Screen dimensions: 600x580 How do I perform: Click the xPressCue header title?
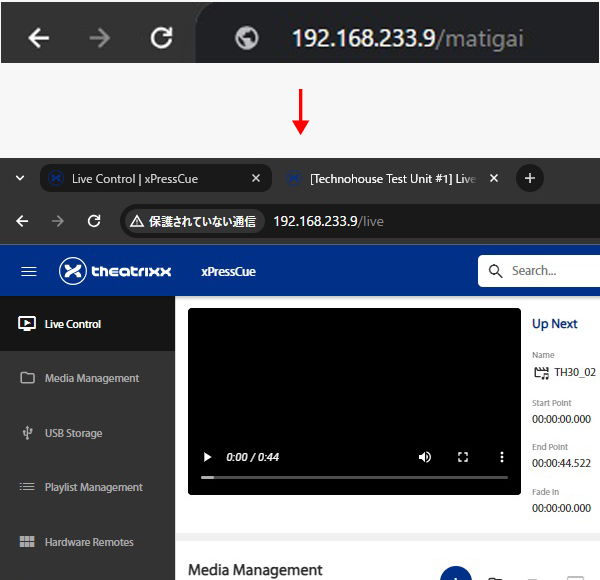tap(228, 272)
